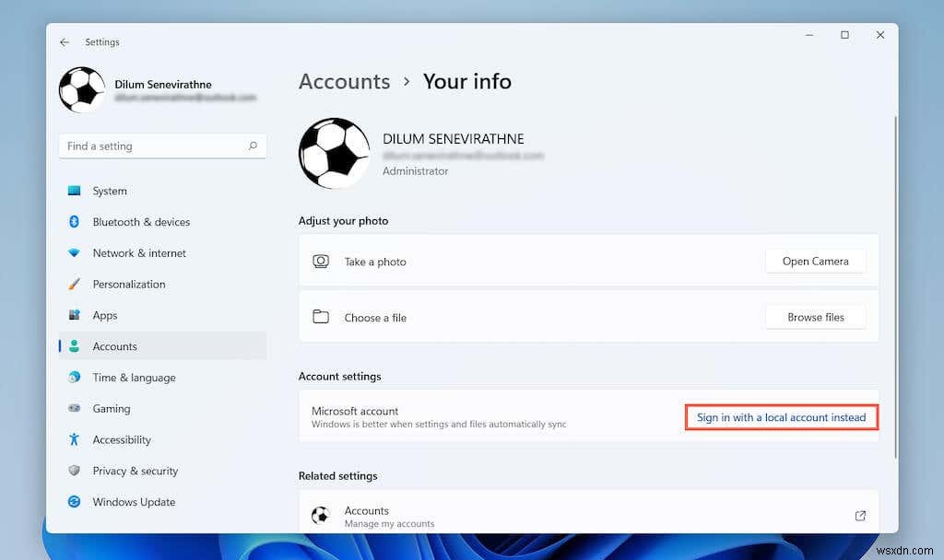Click the folder icon beside Choose a file
Image resolution: width=944 pixels, height=560 pixels.
[x=321, y=317]
